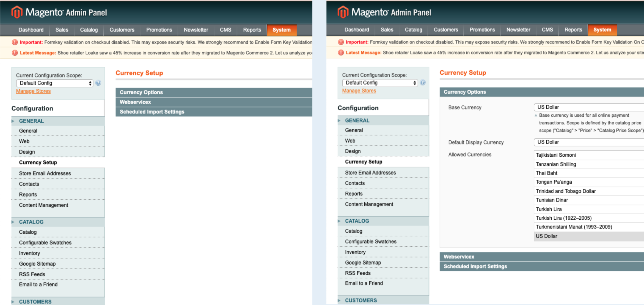644x305 pixels.
Task: Open the Catalog menu in left panel
Action: 89,30
